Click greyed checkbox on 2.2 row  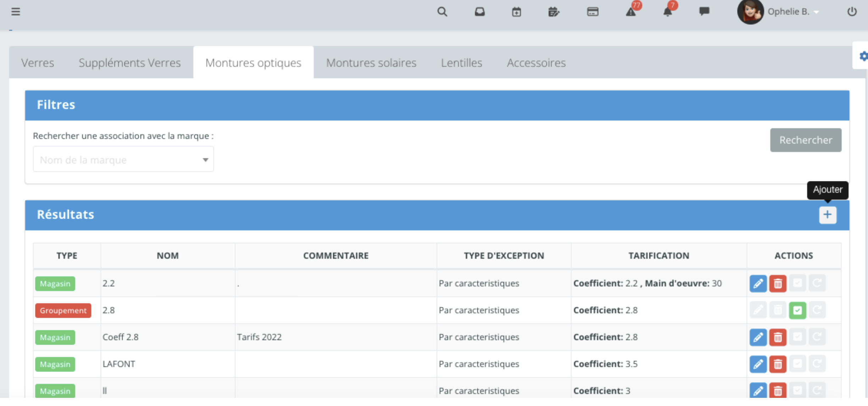click(x=797, y=284)
